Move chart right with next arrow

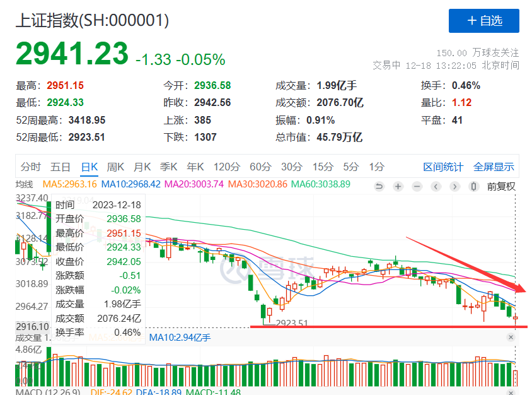click(x=455, y=187)
